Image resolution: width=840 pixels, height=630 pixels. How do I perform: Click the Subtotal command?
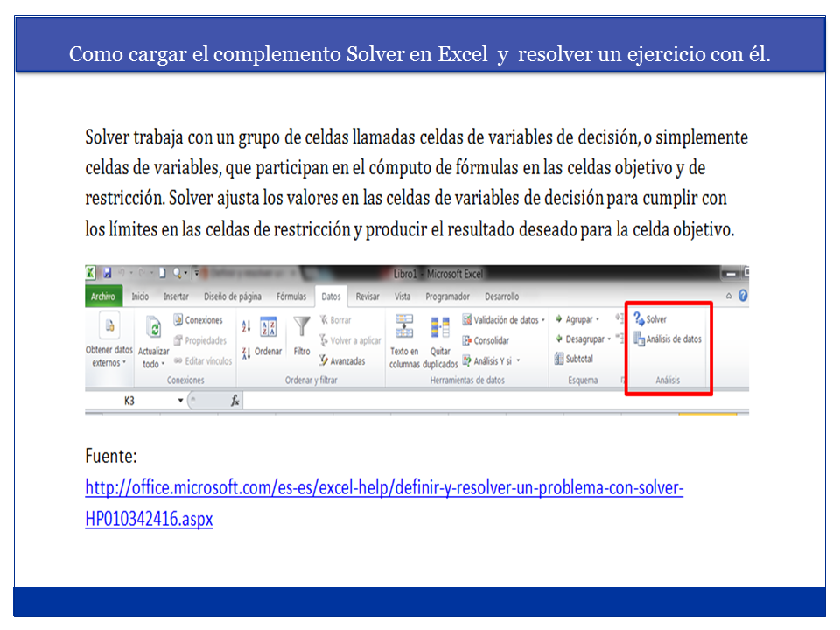tap(574, 359)
